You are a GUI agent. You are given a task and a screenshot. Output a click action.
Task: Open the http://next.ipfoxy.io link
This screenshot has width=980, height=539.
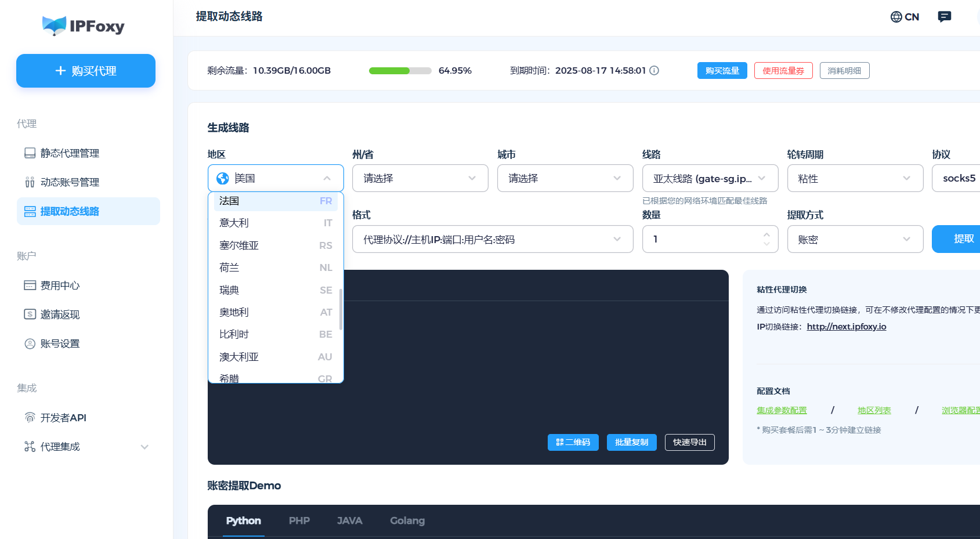847,327
